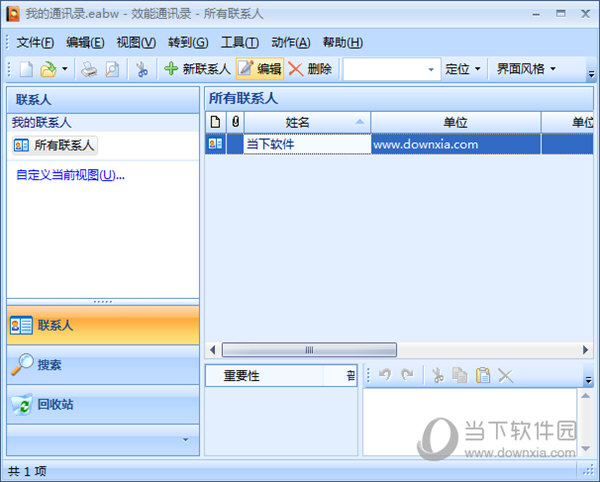This screenshot has width=600, height=482.
Task: Click the app icon in title bar
Action: pyautogui.click(x=13, y=14)
